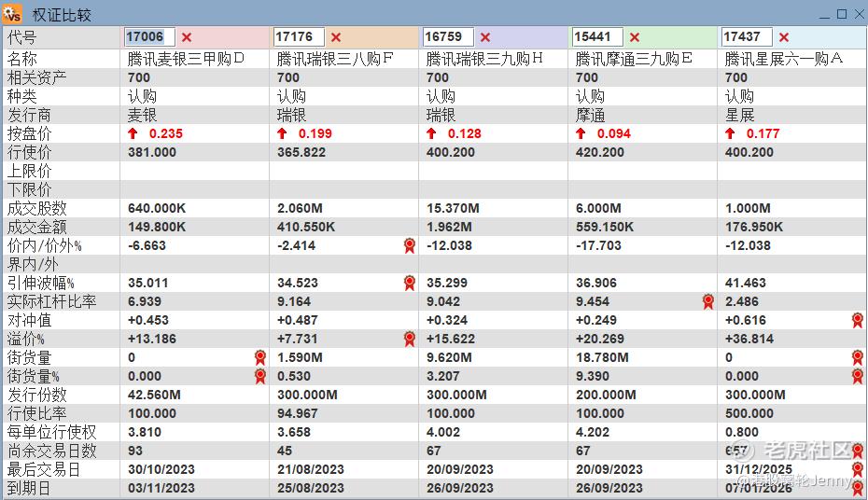Click the red up arrow beside 0.235
The height and width of the screenshot is (500, 868).
[133, 133]
